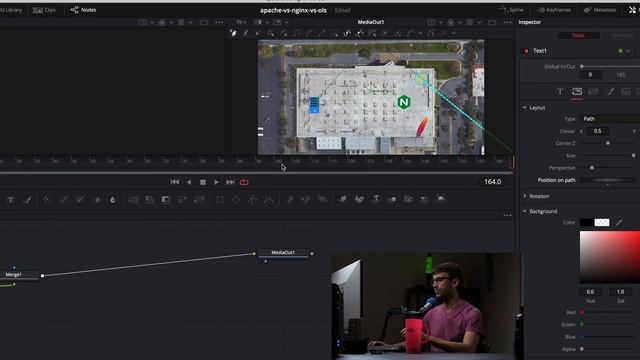Add a BSpline mask node
This screenshot has height=360, width=640.
[x=269, y=200]
